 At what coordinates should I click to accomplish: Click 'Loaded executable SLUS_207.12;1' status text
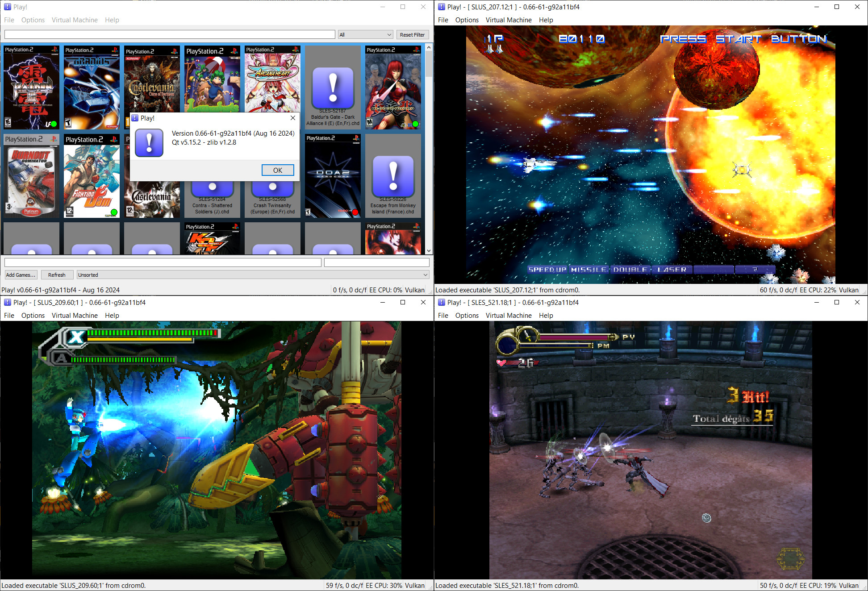tap(507, 290)
